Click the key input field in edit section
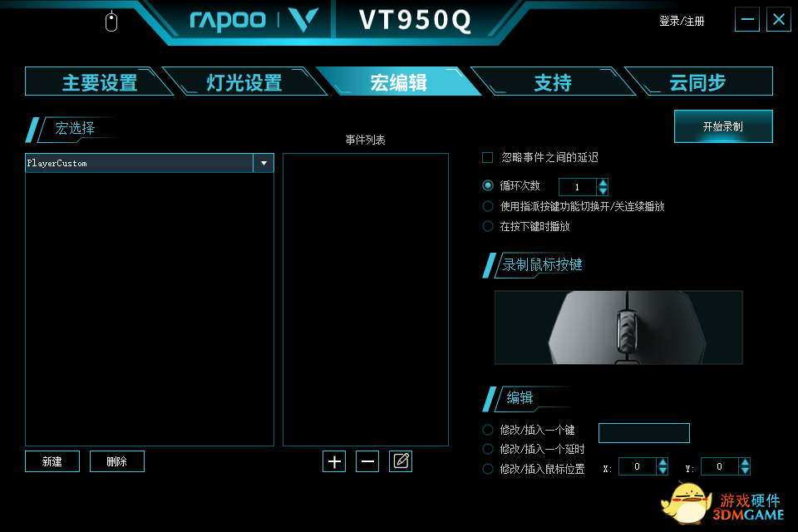Image resolution: width=798 pixels, height=532 pixels. coord(643,433)
